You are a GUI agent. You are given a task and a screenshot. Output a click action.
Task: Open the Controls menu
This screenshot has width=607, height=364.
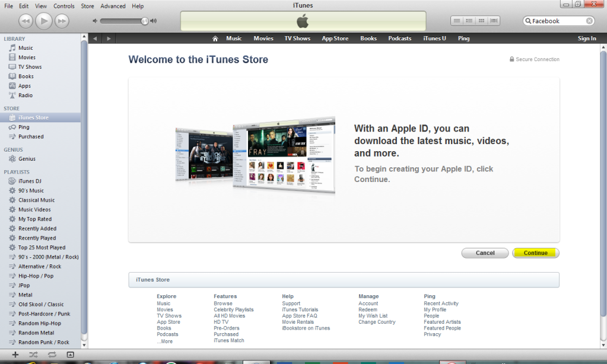pyautogui.click(x=64, y=6)
